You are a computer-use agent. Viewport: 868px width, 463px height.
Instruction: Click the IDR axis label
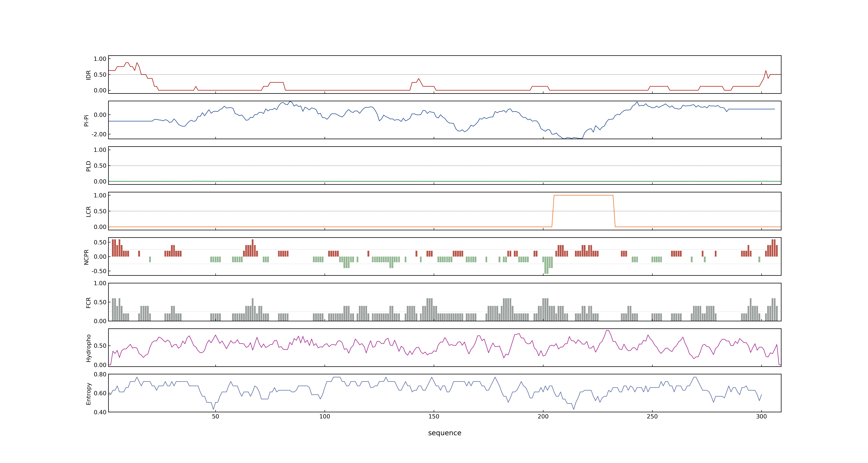pos(88,75)
